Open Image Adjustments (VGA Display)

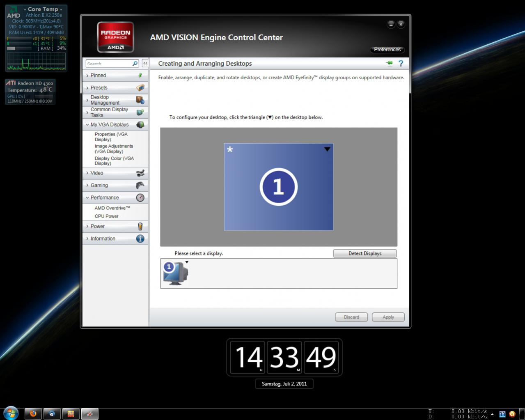[x=114, y=149]
